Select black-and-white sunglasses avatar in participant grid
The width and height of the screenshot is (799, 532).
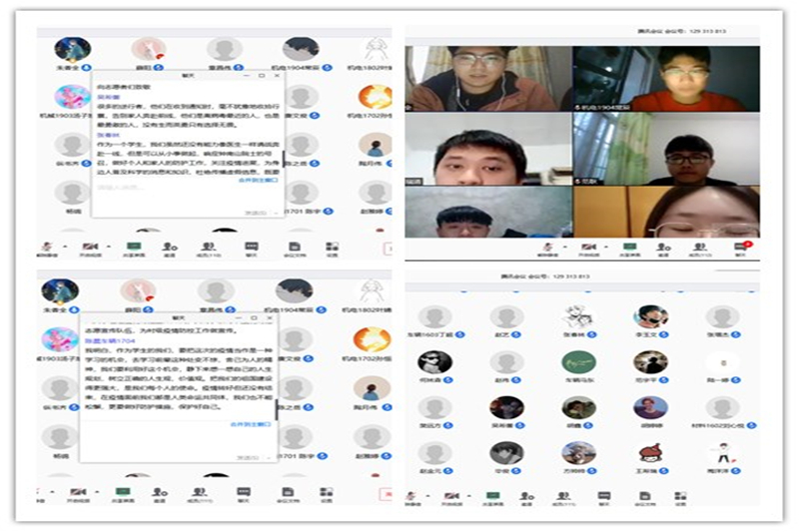[x=434, y=362]
